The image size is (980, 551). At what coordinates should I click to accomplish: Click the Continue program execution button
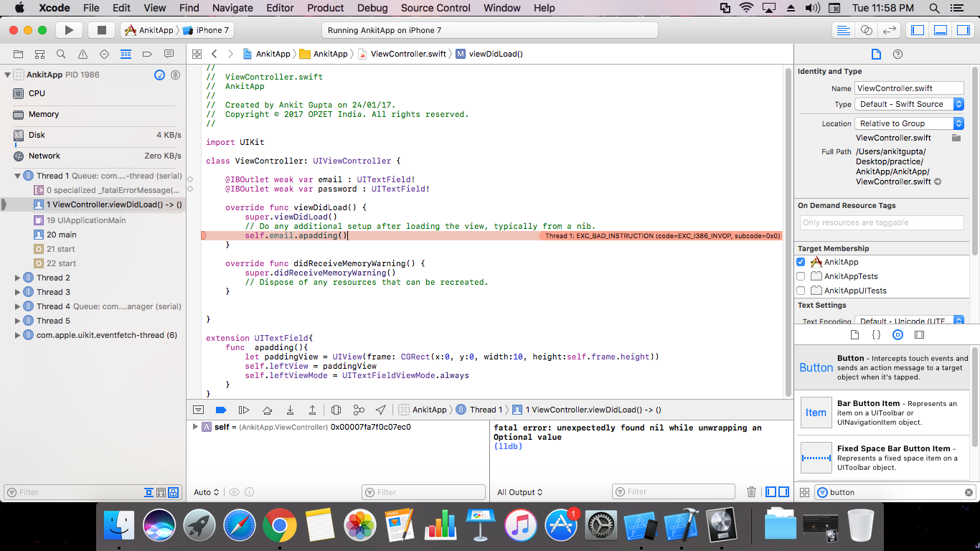(244, 410)
